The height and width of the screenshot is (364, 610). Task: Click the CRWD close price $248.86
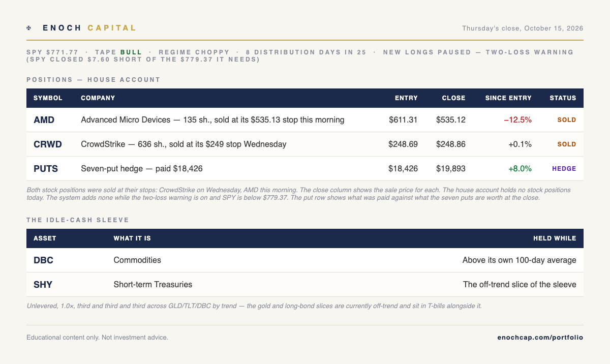pos(450,144)
